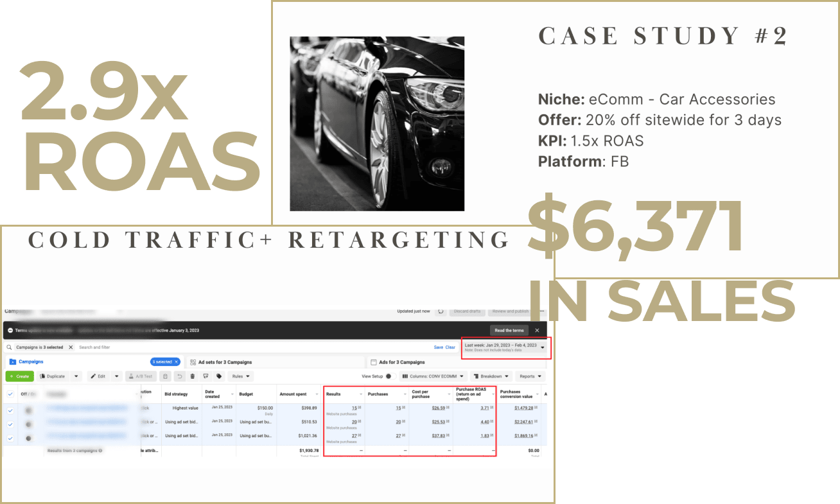Click the green Create button
Image resolution: width=840 pixels, height=504 pixels.
click(x=19, y=376)
